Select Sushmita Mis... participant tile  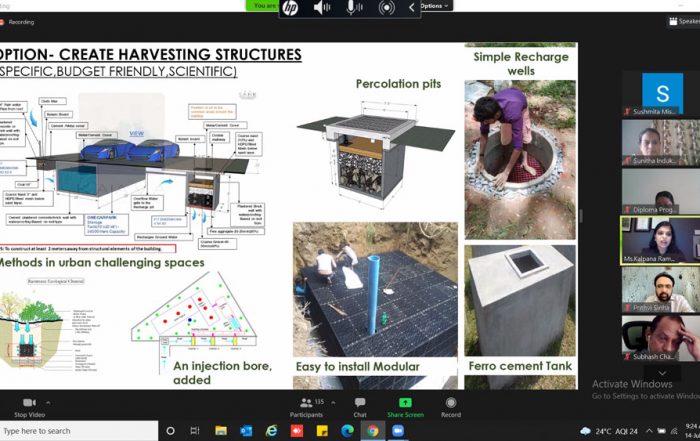point(661,94)
